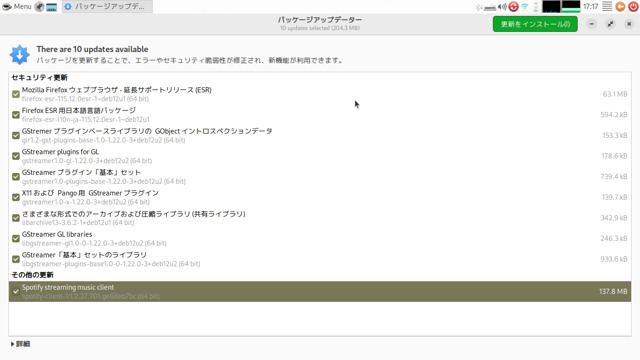
Task: Open the show-desktop panel icon
Action: 51,7
